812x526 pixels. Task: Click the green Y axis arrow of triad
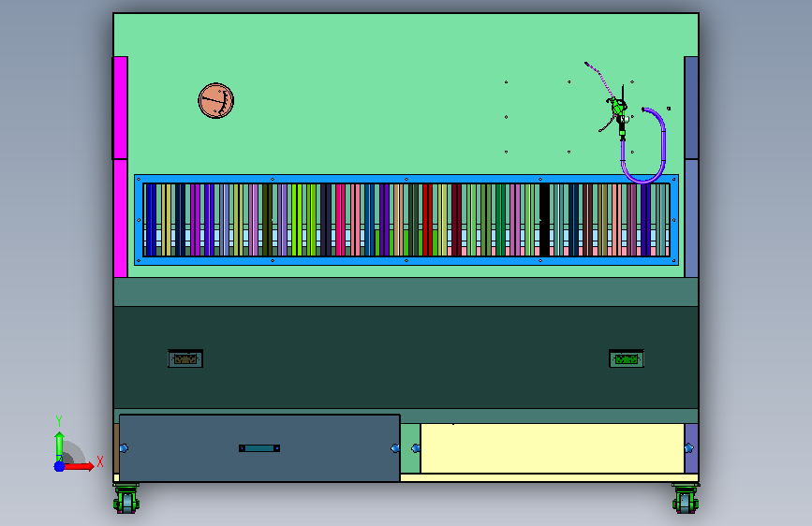[x=60, y=446]
